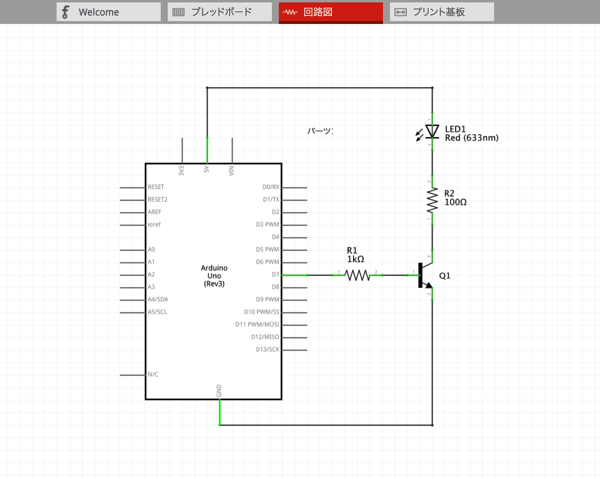The height and width of the screenshot is (479, 600).
Task: Click the PCB icon on プリント基板 tab
Action: (401, 12)
